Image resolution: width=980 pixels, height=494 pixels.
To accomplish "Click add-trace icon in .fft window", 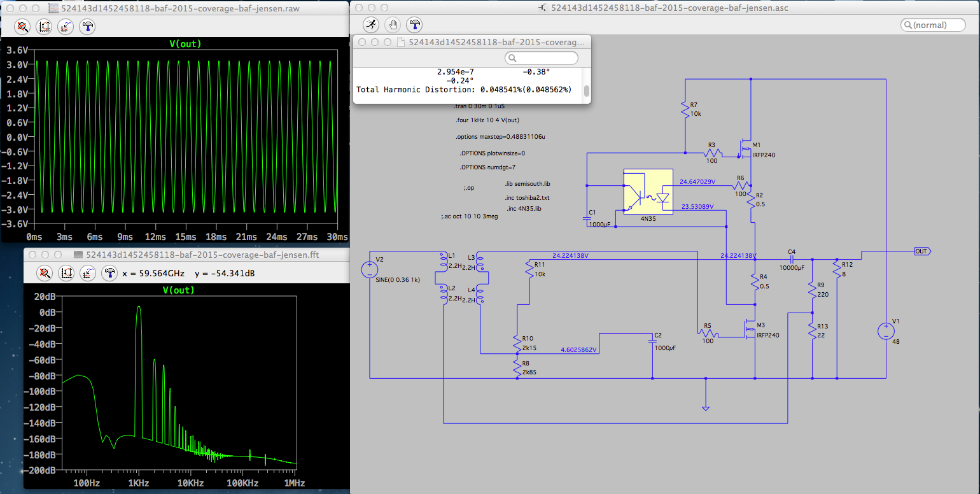I will 88,273.
